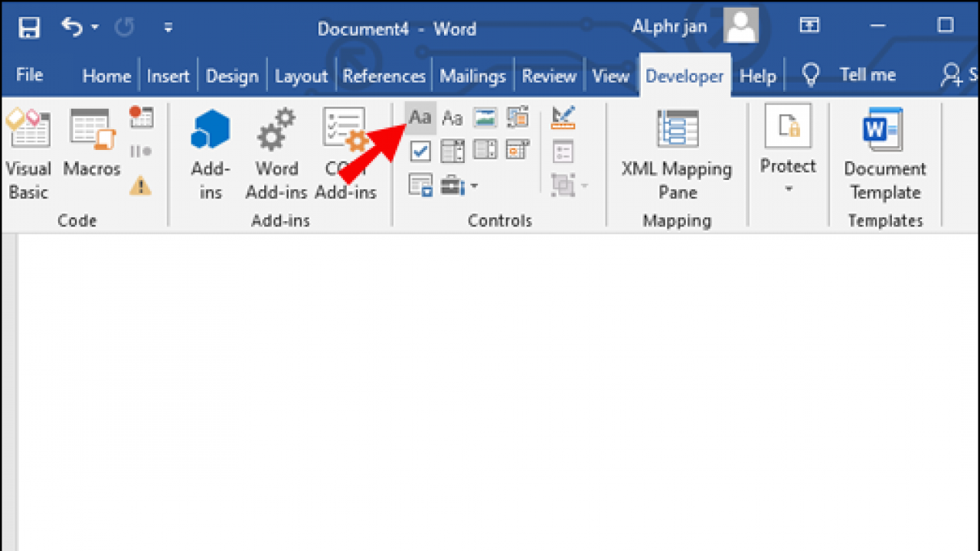Insert a Picture content control

click(484, 116)
